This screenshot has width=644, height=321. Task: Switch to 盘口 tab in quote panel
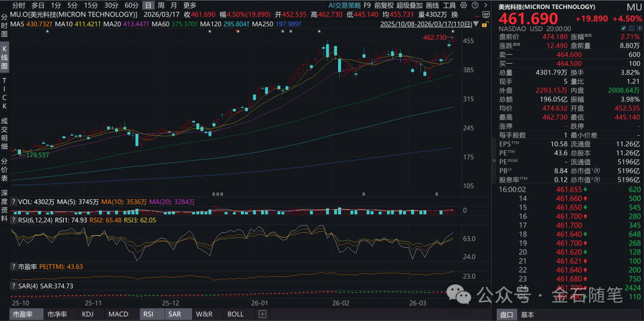click(x=506, y=315)
